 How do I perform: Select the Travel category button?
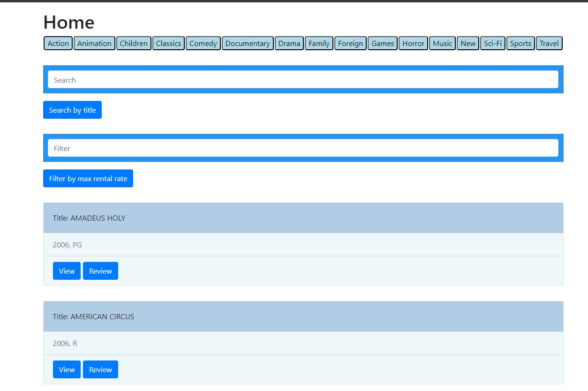tap(549, 43)
